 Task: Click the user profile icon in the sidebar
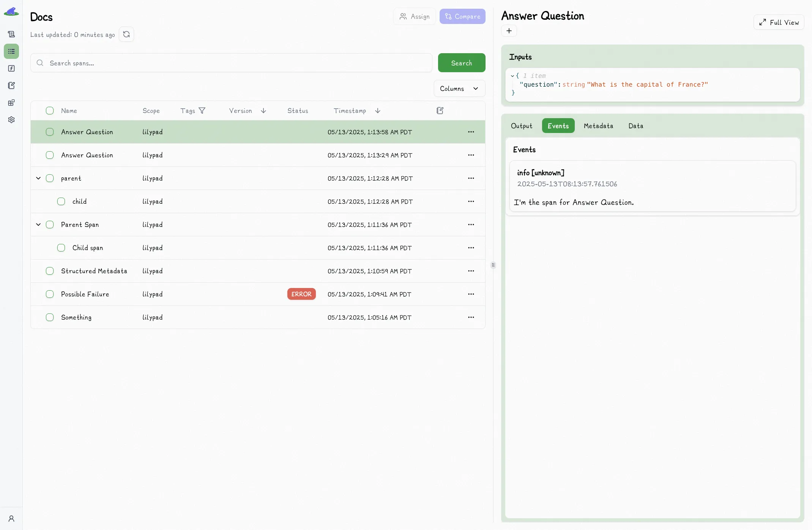pos(11,519)
